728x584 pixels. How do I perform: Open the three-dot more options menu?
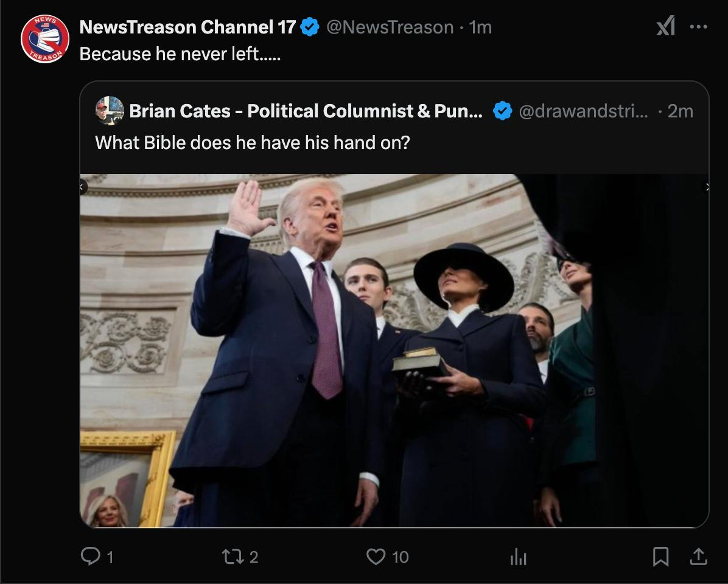(x=698, y=27)
